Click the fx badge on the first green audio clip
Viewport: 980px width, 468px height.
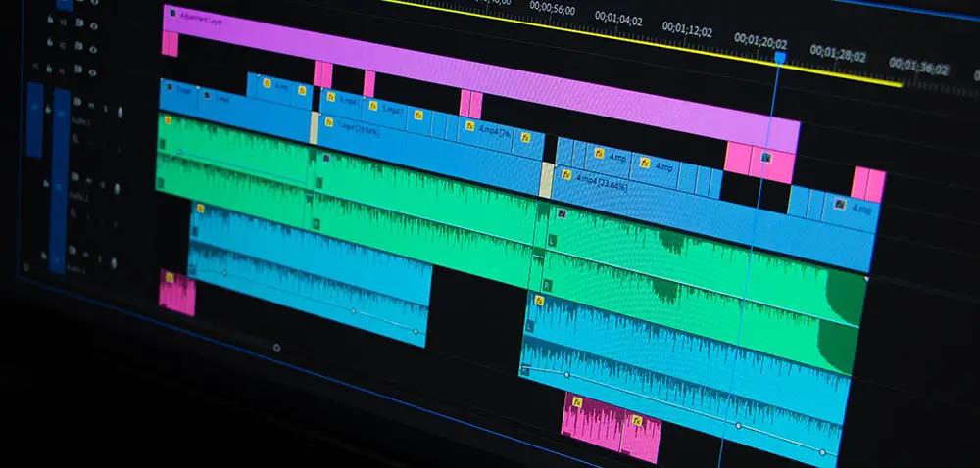[x=167, y=120]
